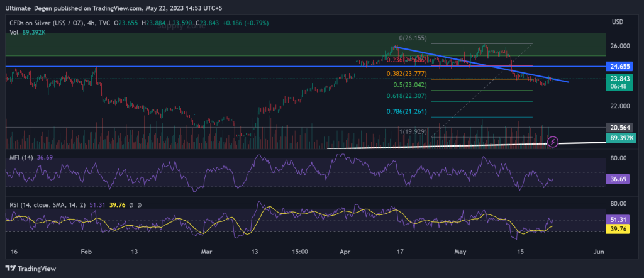Click the 0.236(24.686) Fibonacci level label
This screenshot has width=644, height=278.
(408, 60)
